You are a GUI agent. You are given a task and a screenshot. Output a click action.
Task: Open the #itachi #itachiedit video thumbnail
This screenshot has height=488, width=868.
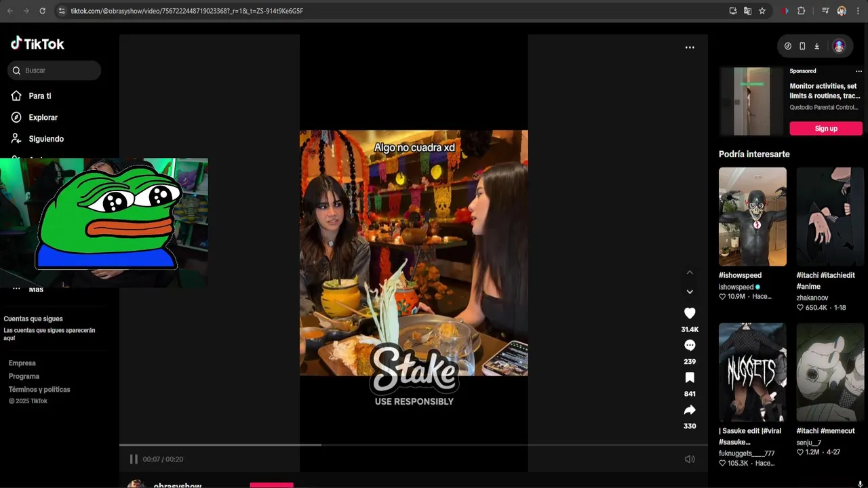830,217
